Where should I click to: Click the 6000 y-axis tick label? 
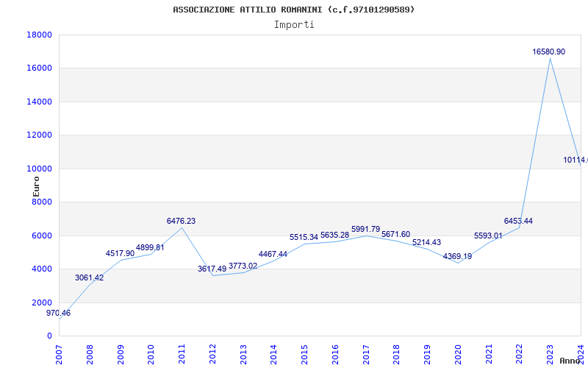click(x=42, y=236)
